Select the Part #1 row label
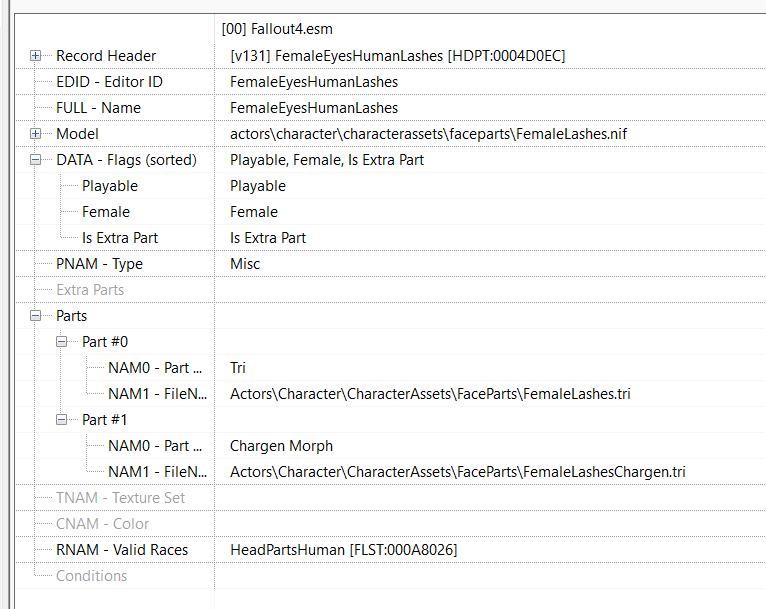 [x=105, y=420]
